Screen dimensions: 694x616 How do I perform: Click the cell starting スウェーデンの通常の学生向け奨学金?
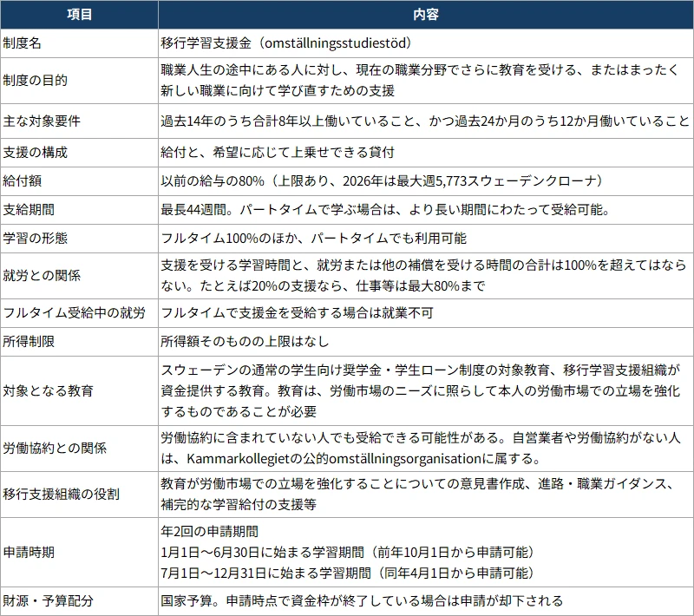click(426, 390)
